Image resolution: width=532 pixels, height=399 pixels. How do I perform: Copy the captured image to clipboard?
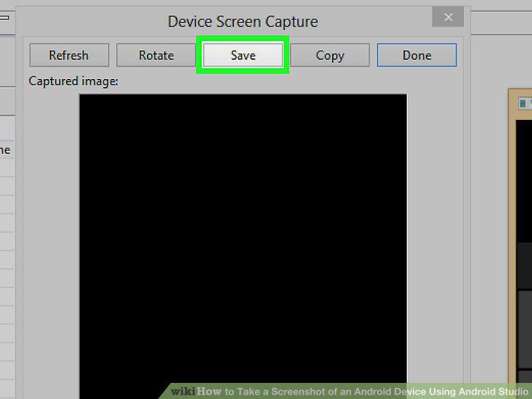coord(330,55)
